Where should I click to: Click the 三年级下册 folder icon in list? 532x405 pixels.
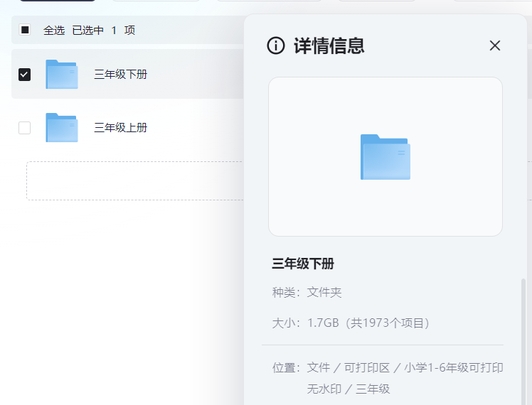pyautogui.click(x=61, y=74)
